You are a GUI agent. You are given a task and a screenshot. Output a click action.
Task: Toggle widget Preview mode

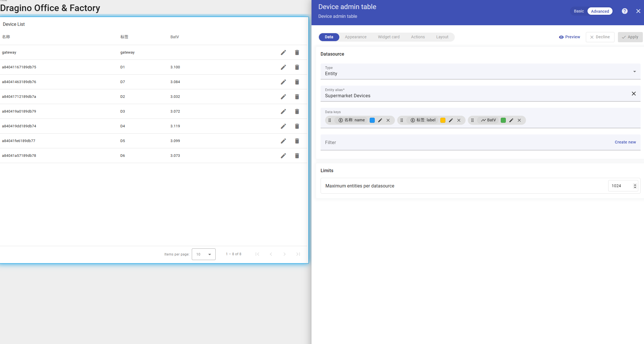[x=569, y=37]
